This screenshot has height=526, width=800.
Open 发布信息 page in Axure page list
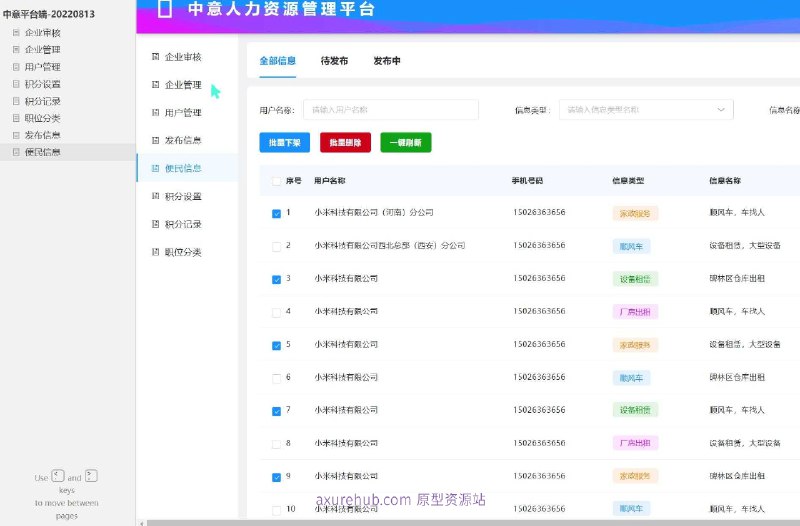click(x=42, y=135)
